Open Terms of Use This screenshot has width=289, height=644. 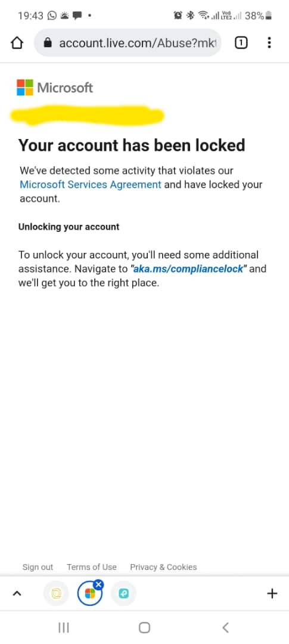92,567
